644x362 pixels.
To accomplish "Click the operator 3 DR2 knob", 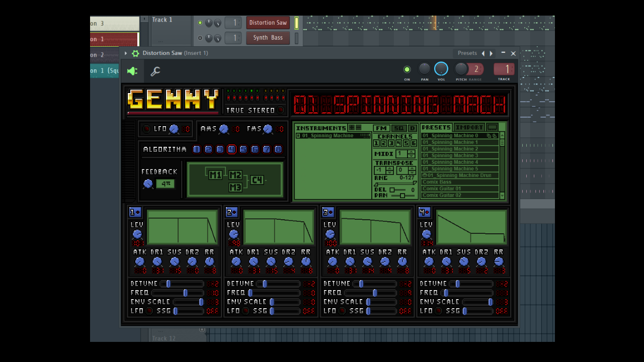I will click(385, 261).
